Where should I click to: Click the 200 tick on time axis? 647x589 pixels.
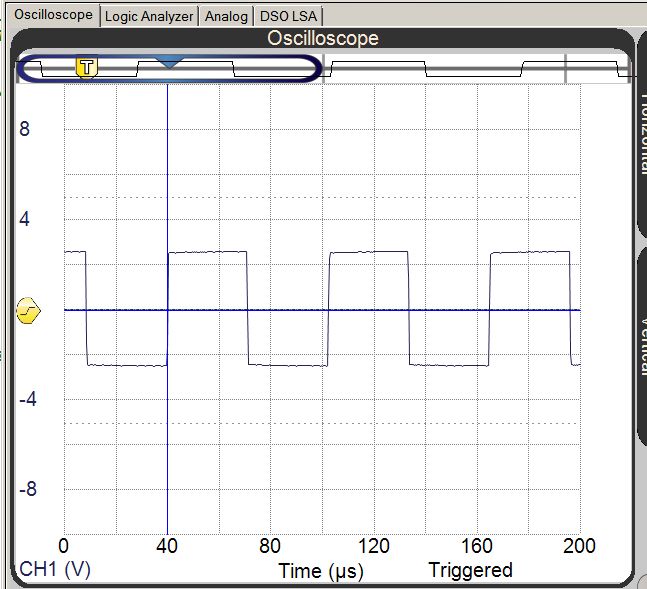[579, 546]
